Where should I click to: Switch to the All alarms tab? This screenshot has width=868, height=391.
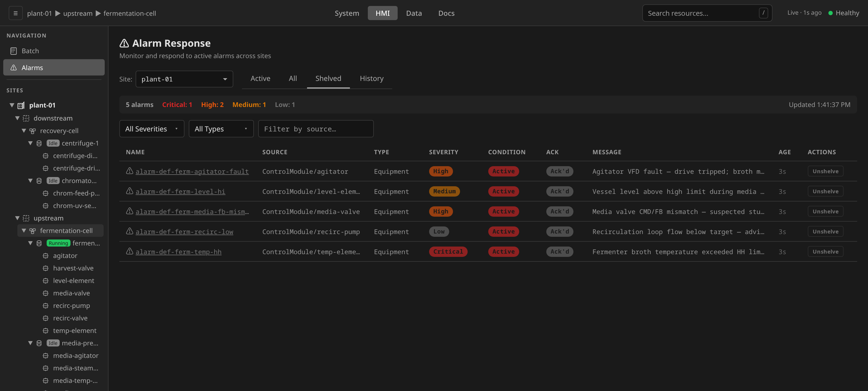point(292,78)
